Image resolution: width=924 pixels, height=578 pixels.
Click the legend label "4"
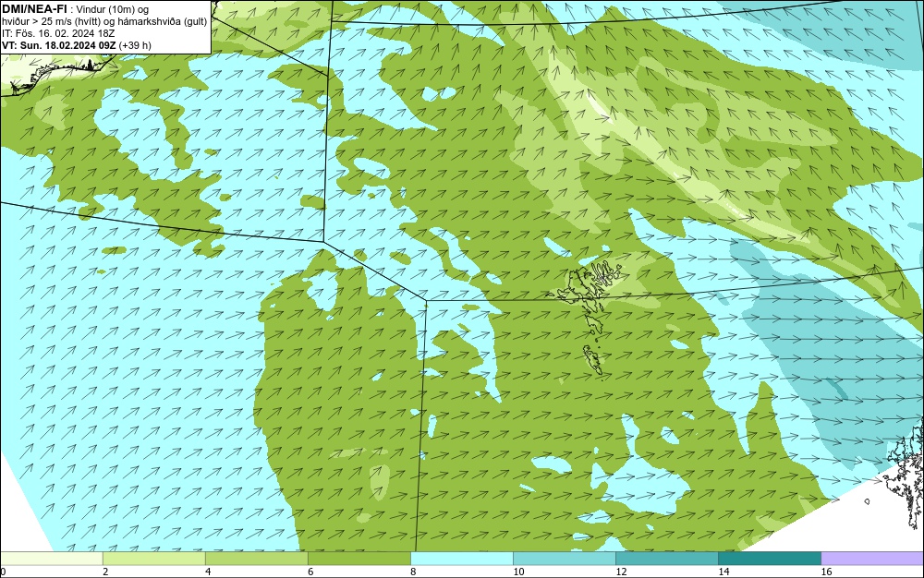[x=208, y=572]
